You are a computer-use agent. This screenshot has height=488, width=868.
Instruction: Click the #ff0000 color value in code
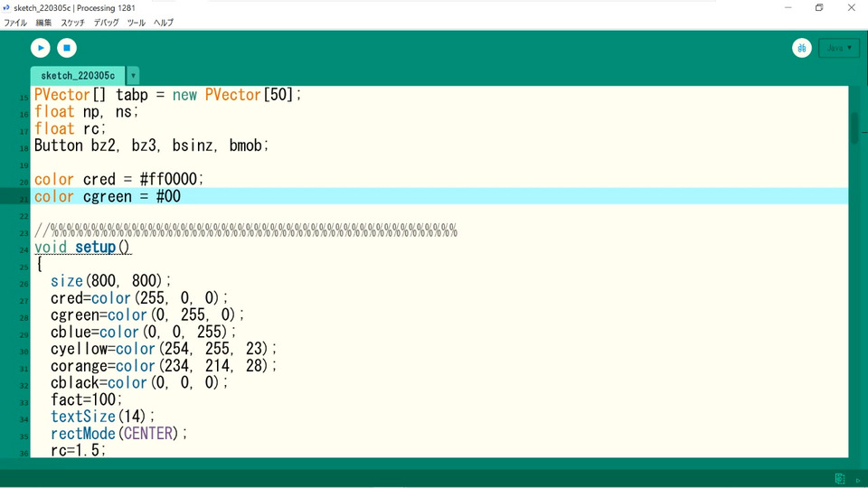[168, 179]
